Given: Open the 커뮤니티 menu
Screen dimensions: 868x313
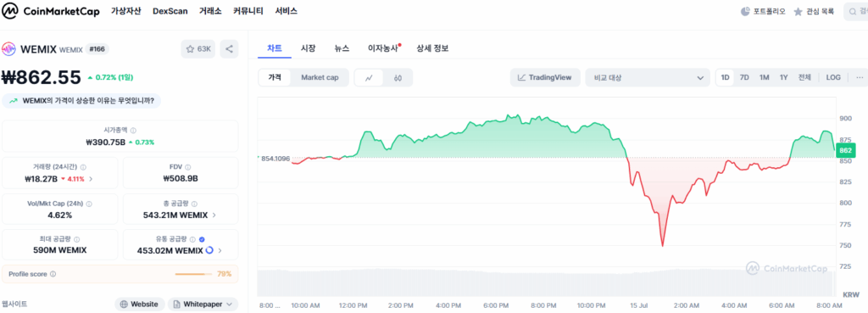Looking at the screenshot, I should click(x=248, y=11).
